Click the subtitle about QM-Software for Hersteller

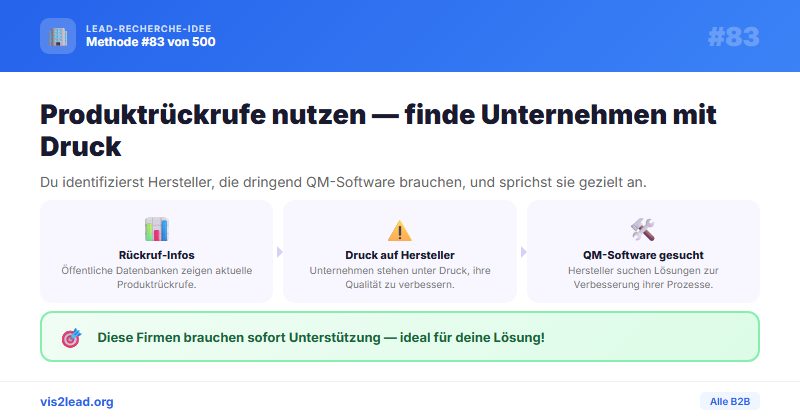(x=343, y=182)
